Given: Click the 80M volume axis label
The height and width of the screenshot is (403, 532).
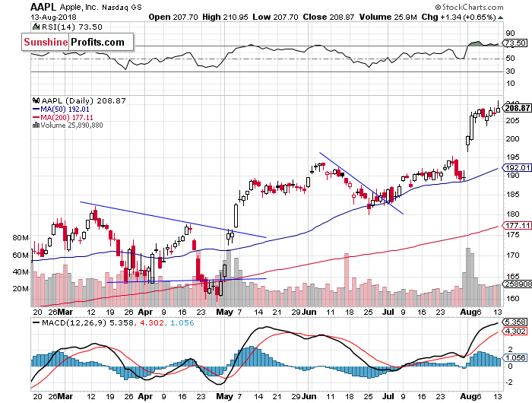Looking at the screenshot, I should 21,238.
